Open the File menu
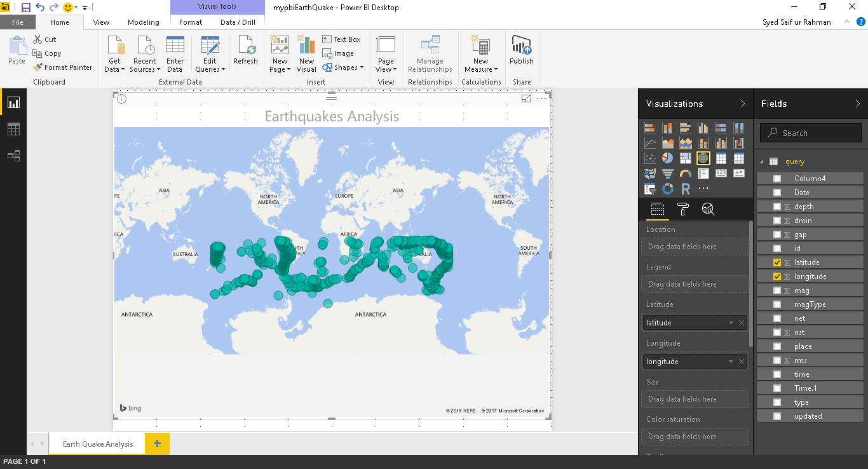 tap(18, 22)
